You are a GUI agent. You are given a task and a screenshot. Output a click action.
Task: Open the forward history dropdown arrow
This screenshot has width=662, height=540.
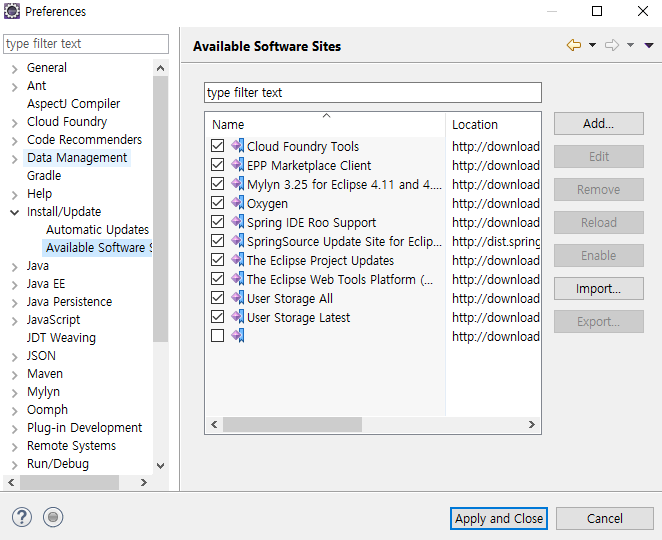point(630,45)
